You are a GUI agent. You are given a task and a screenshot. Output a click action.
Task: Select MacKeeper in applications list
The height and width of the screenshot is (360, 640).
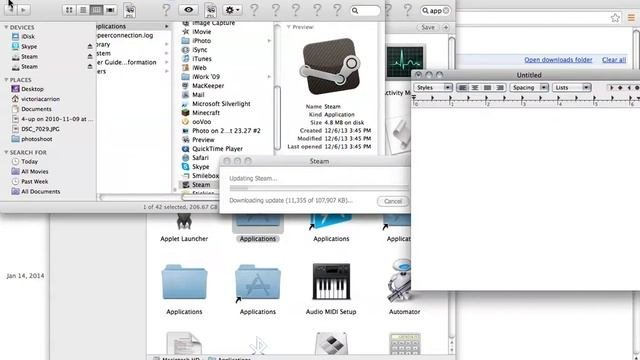click(x=208, y=86)
